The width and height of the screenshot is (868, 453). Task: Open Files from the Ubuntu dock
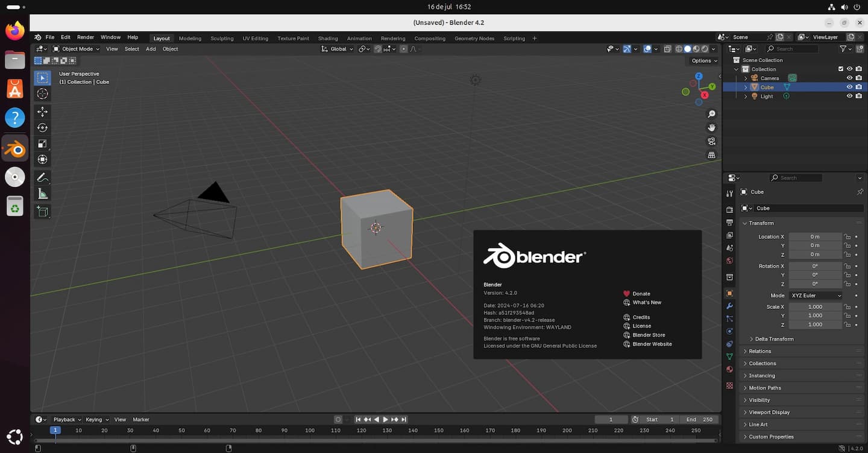(x=14, y=60)
